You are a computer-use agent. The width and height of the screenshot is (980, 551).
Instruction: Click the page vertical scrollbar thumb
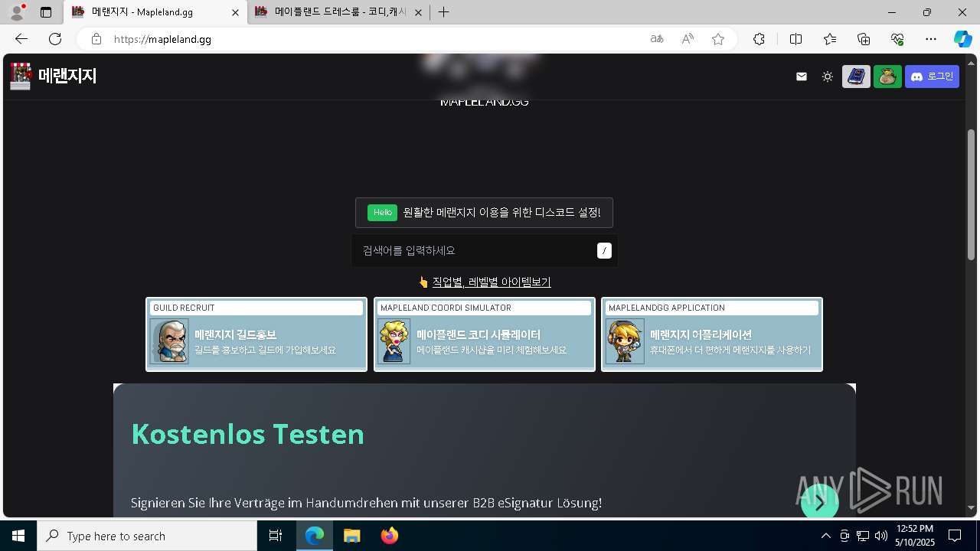tap(972, 194)
